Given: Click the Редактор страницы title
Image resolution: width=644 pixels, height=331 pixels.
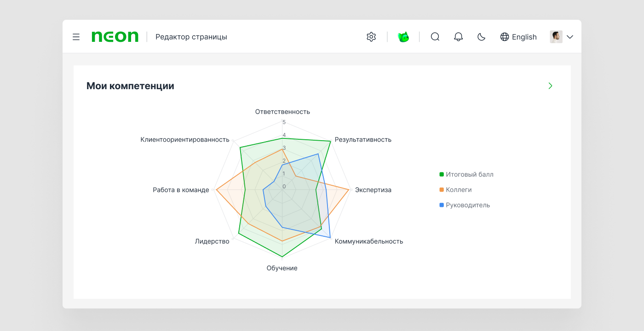Looking at the screenshot, I should pyautogui.click(x=191, y=37).
